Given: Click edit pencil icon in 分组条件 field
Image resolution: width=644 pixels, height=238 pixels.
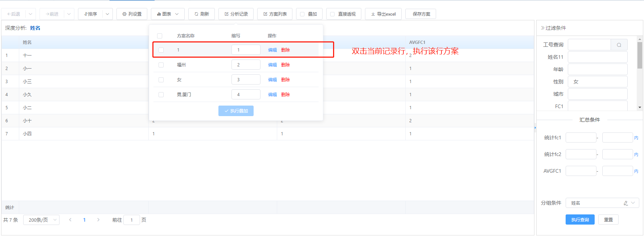Looking at the screenshot, I should click(625, 203).
